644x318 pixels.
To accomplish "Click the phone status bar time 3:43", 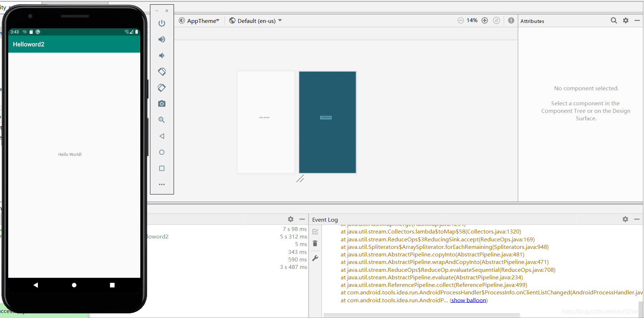I will [15, 32].
